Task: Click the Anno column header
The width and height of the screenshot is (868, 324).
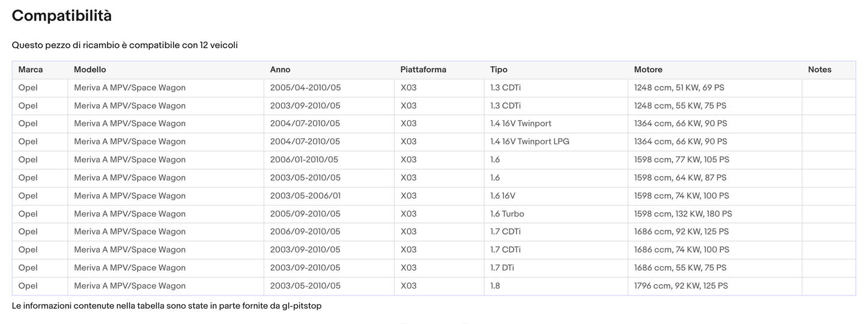Action: point(280,70)
